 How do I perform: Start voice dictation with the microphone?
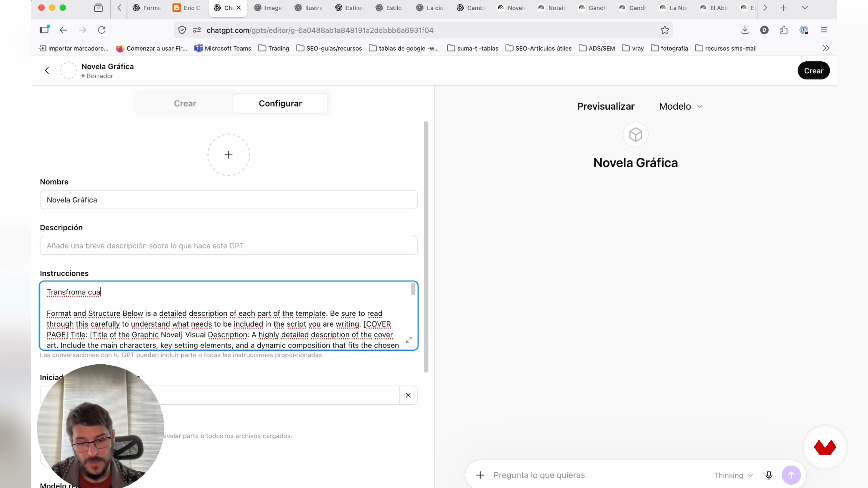pos(769,475)
